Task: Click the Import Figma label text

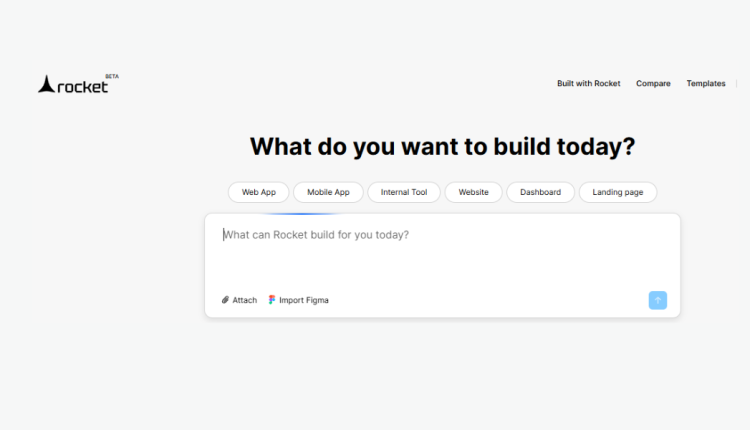Action: 303,300
